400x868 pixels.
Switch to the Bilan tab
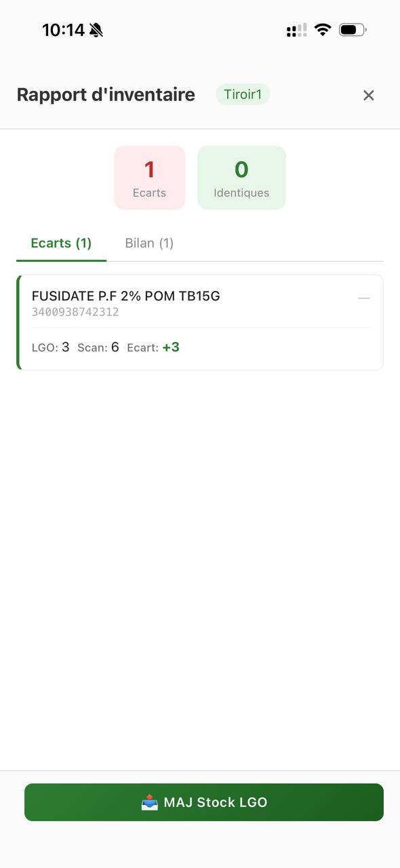[149, 243]
